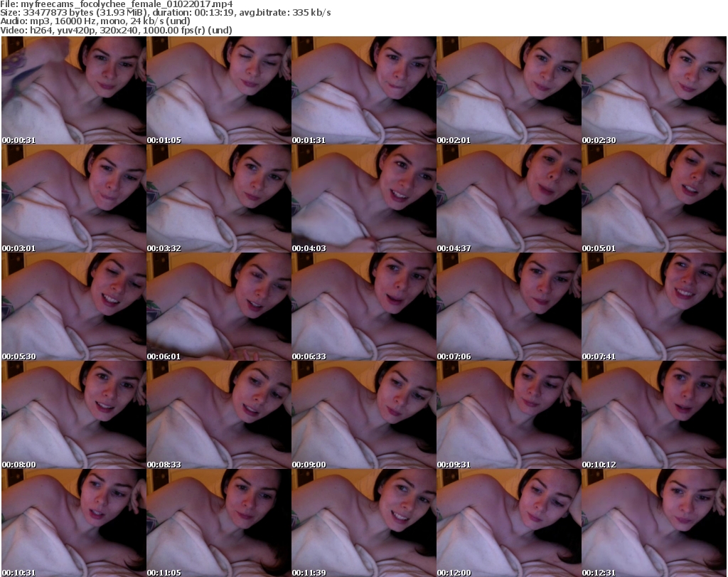Image resolution: width=728 pixels, height=577 pixels.
Task: Click the 00:11:05 video frame
Action: tap(219, 523)
